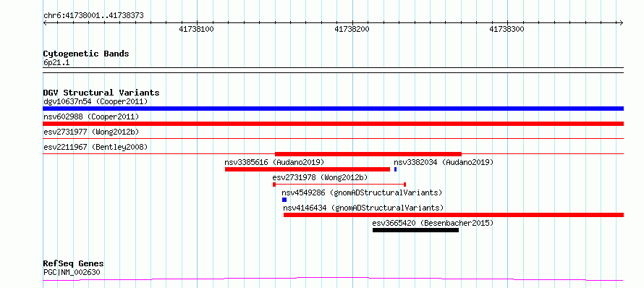The image size is (644, 288).
Task: Click nsv3385616 (Audano2019) label
Action: click(274, 162)
